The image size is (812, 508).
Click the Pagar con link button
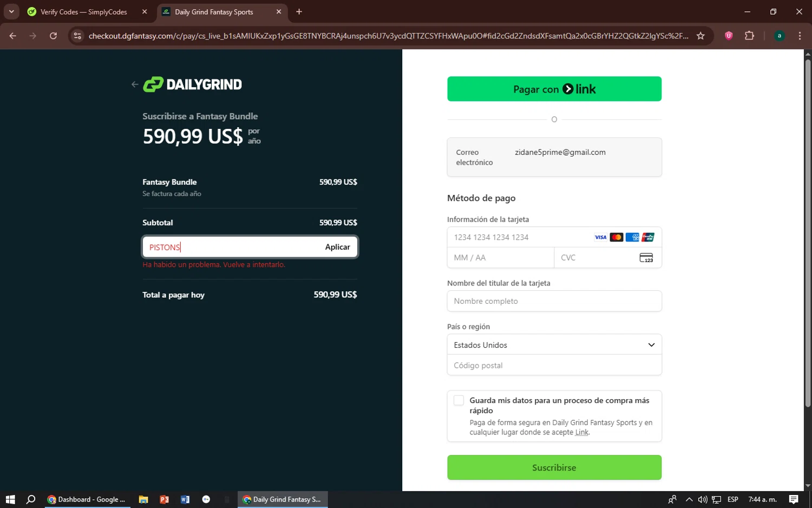coord(554,89)
